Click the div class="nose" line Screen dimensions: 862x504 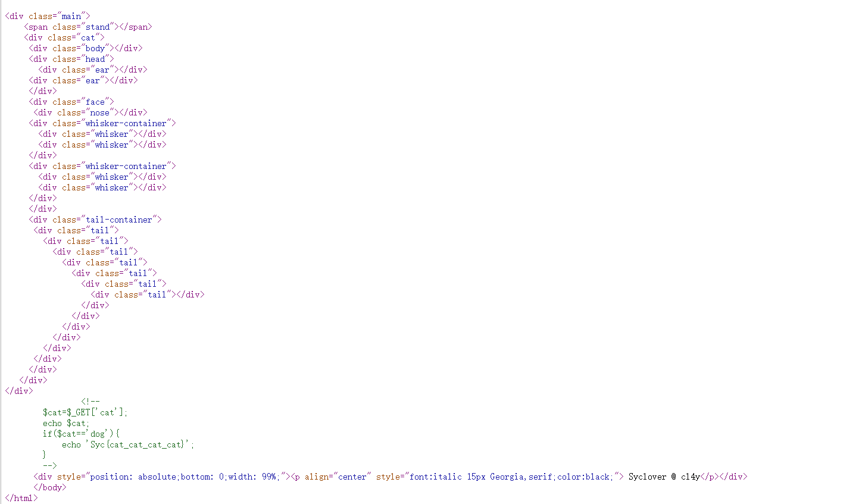90,112
